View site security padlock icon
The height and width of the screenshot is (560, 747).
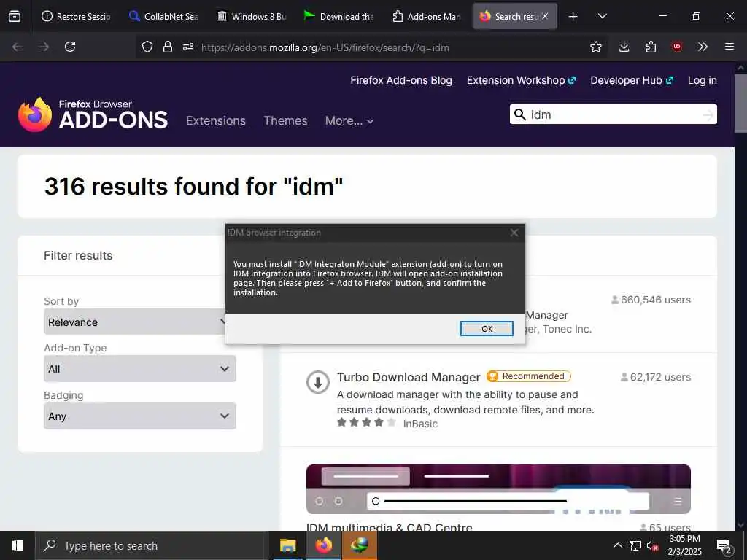pyautogui.click(x=168, y=47)
